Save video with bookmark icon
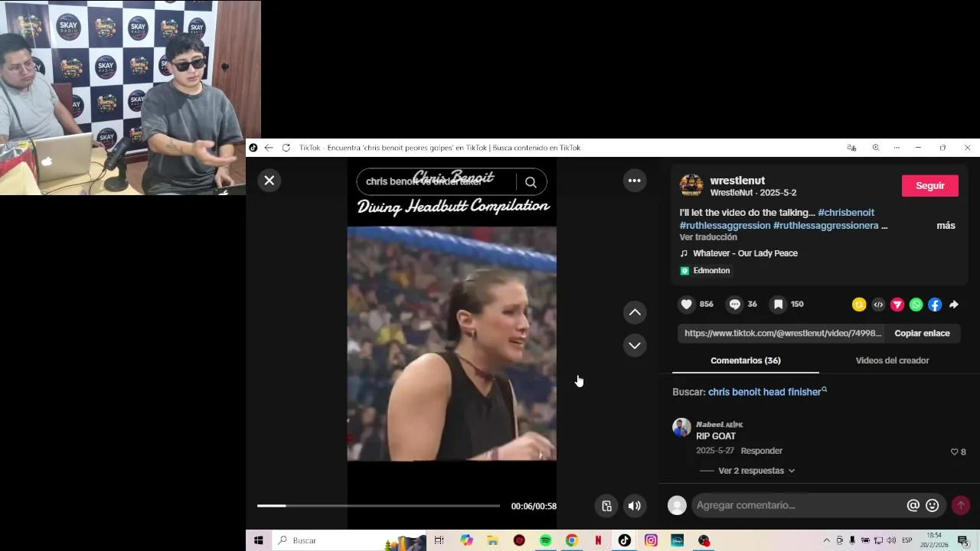980x551 pixels. [x=778, y=305]
